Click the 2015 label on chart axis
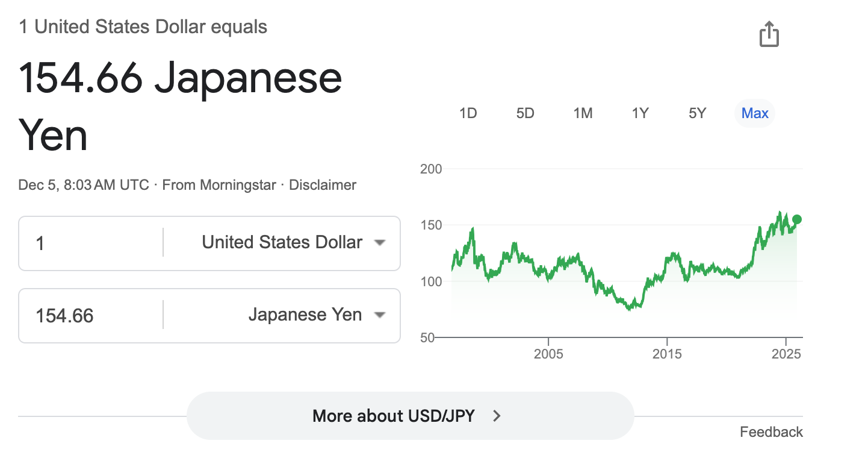868x470 pixels. point(667,354)
